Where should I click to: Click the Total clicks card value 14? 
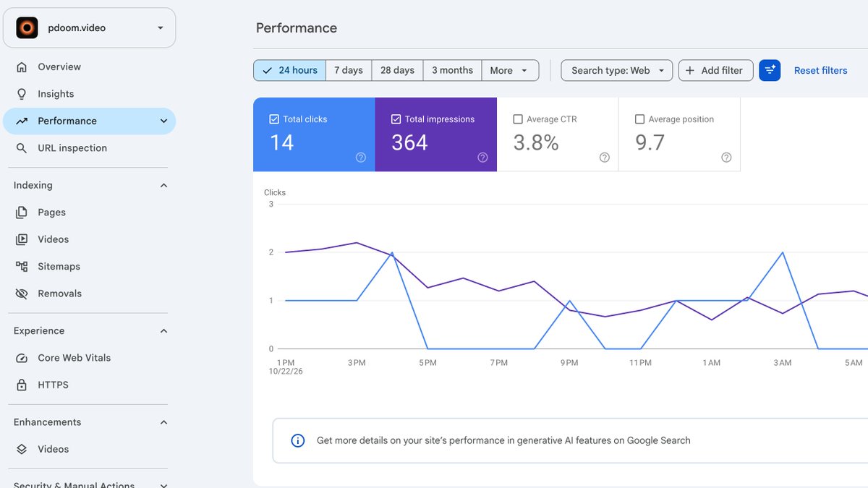point(282,142)
